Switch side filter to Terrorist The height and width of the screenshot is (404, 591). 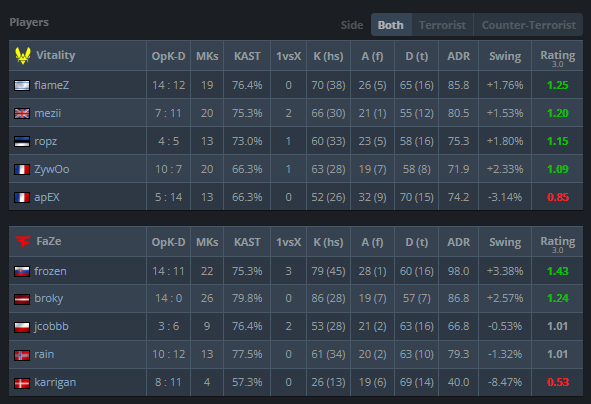[442, 25]
